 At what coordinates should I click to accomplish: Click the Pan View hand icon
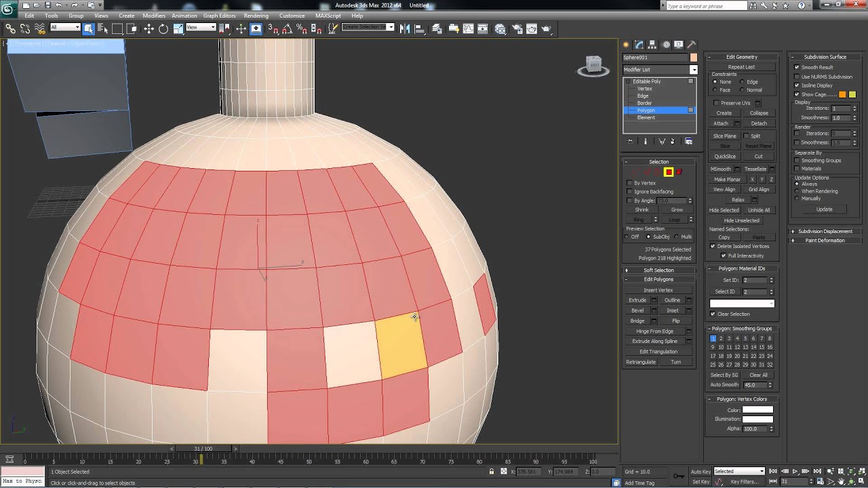pyautogui.click(x=842, y=482)
